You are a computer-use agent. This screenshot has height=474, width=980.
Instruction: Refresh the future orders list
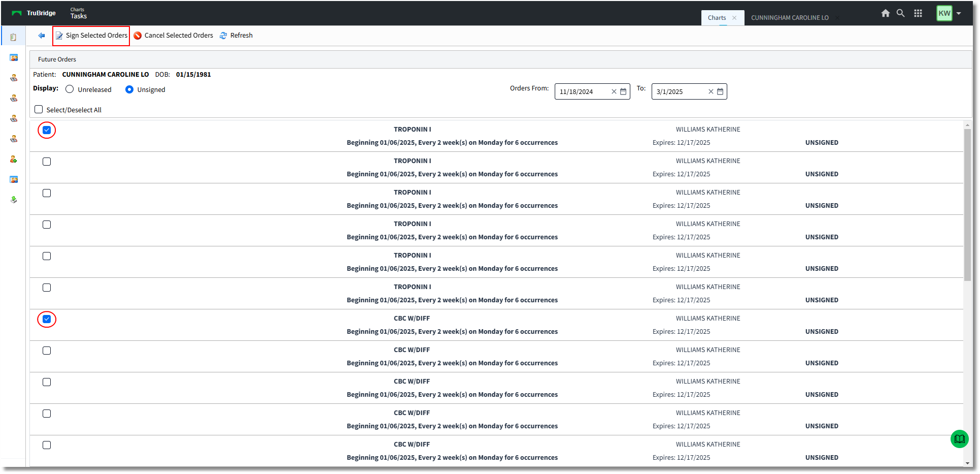tap(236, 36)
